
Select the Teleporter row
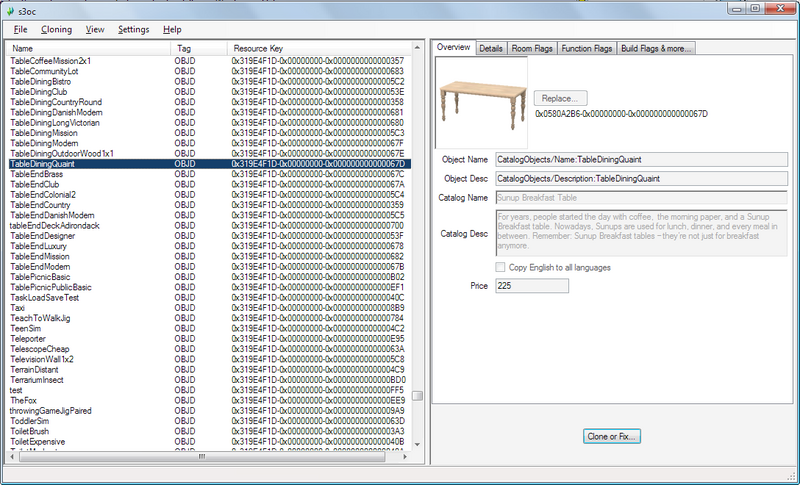210,339
